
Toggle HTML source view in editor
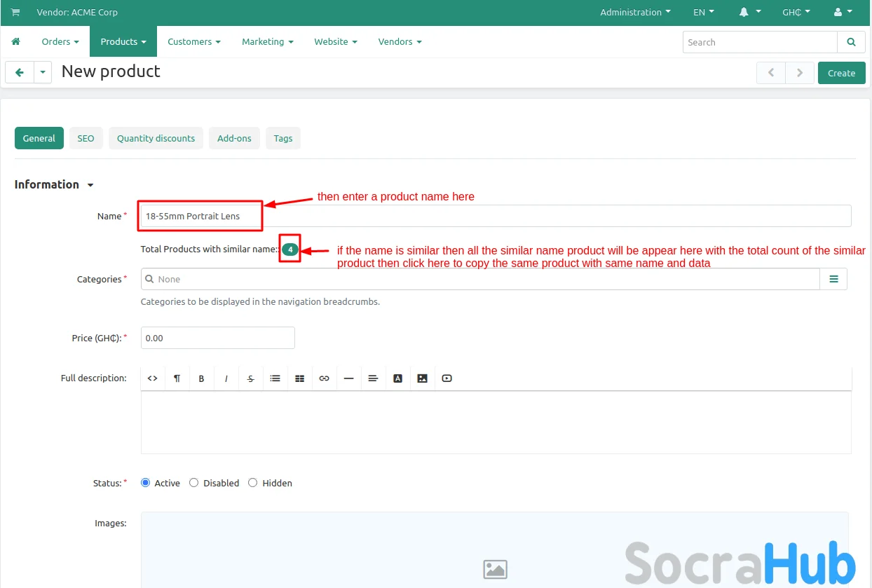point(153,378)
